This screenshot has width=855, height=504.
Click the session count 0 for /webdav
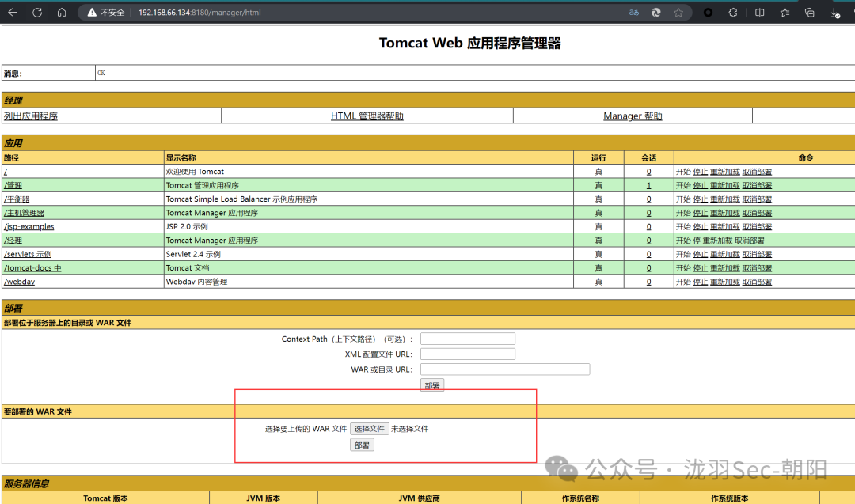(x=648, y=282)
